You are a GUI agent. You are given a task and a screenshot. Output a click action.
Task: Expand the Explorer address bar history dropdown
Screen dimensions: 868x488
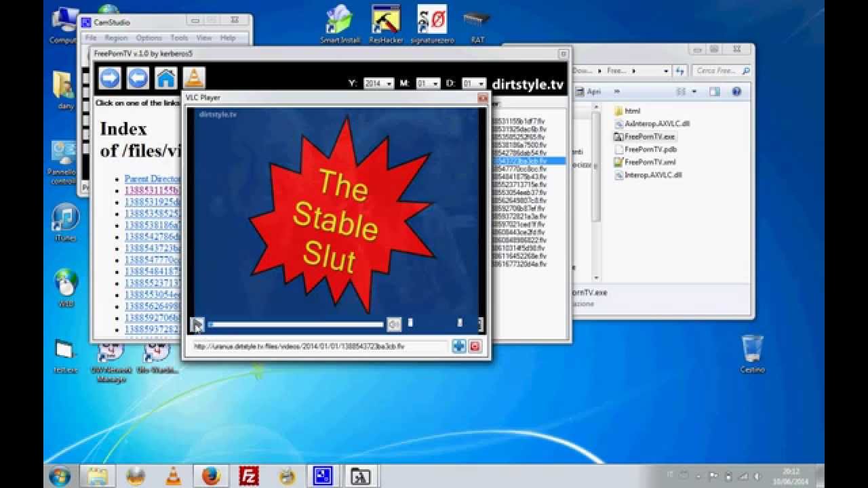[667, 70]
